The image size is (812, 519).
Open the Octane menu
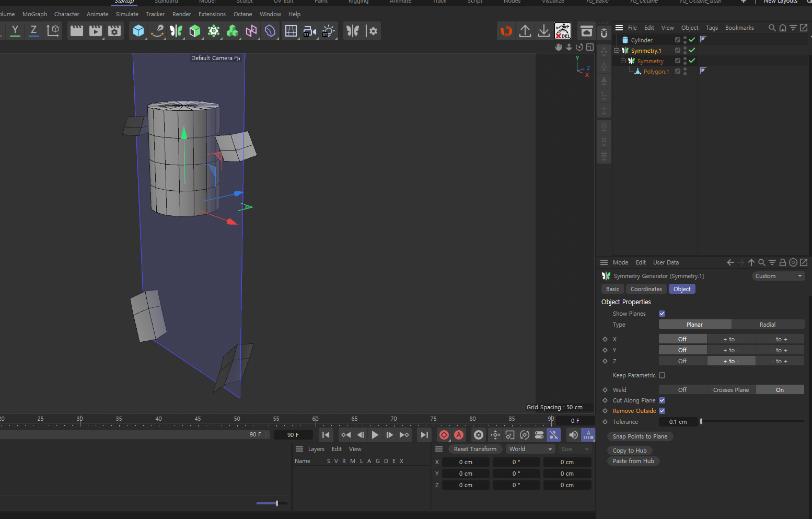[x=242, y=14]
